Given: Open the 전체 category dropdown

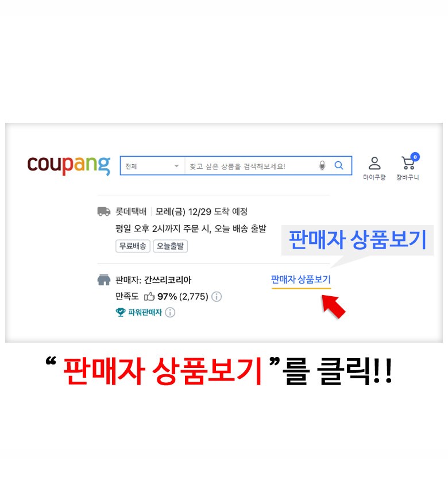Looking at the screenshot, I should point(152,166).
